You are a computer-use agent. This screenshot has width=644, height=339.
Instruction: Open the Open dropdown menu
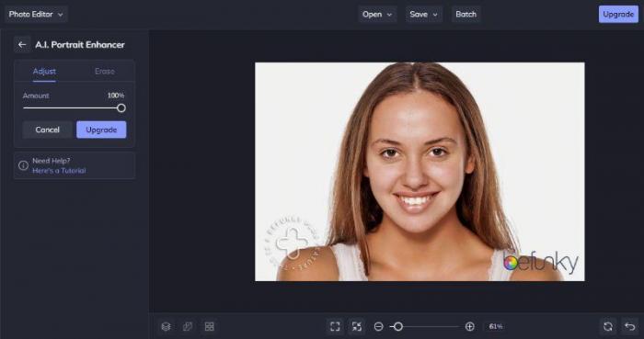(x=377, y=15)
